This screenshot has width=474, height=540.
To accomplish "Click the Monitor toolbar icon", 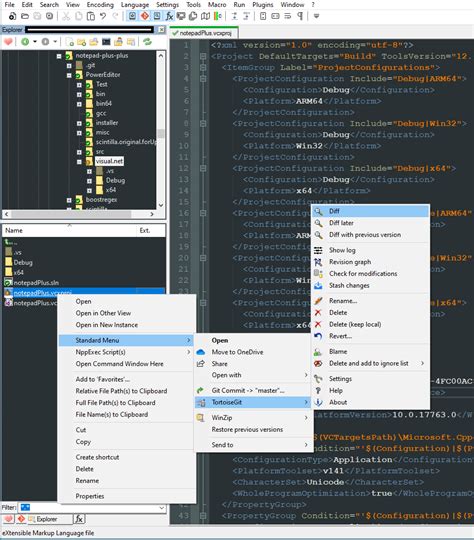I will (x=181, y=16).
